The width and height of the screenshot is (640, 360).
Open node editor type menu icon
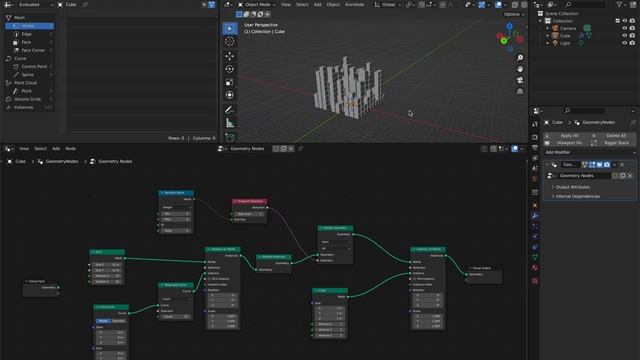pos(8,149)
